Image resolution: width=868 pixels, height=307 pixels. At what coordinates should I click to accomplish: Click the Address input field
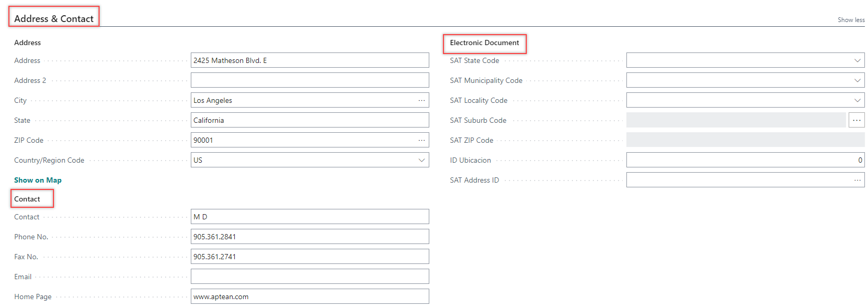pos(309,60)
